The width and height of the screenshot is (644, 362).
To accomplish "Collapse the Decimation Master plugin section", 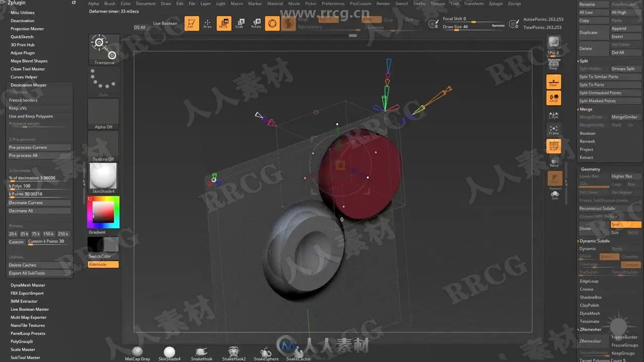I will [29, 85].
